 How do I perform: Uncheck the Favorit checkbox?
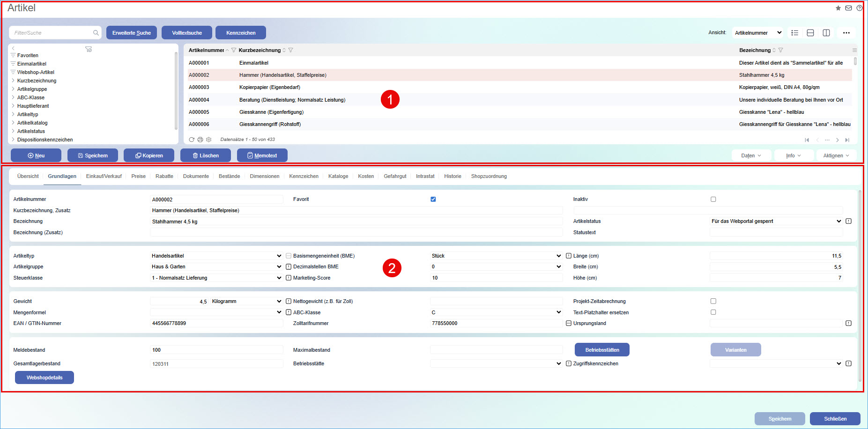433,199
